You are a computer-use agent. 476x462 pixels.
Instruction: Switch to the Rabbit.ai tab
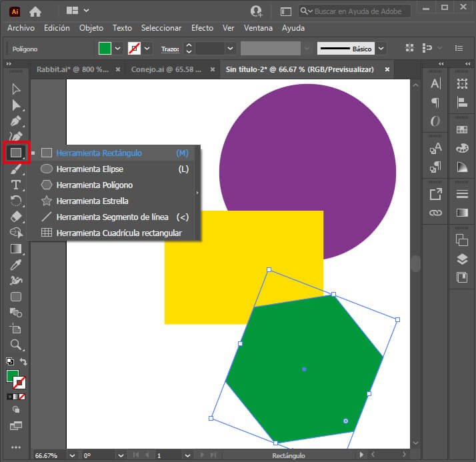pyautogui.click(x=73, y=69)
